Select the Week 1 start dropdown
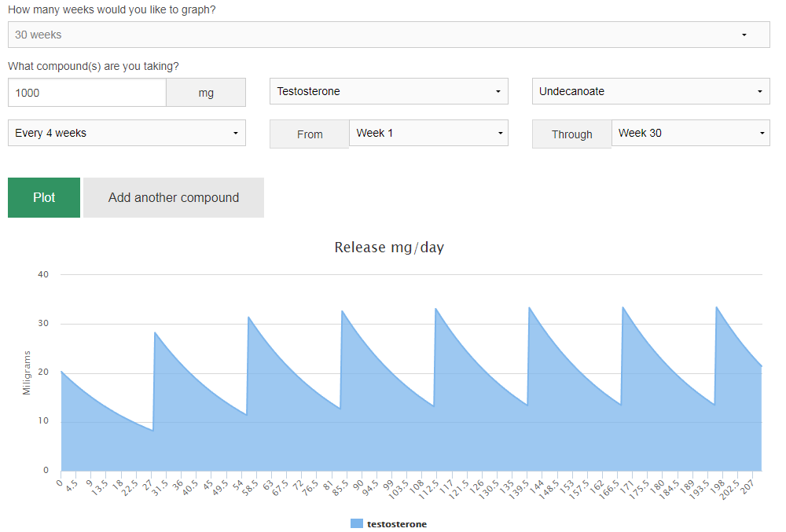The image size is (786, 532). pos(428,133)
